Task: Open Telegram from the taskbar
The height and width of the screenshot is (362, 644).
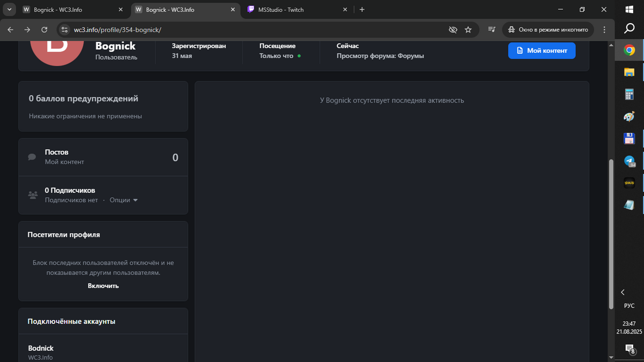Action: [x=629, y=161]
